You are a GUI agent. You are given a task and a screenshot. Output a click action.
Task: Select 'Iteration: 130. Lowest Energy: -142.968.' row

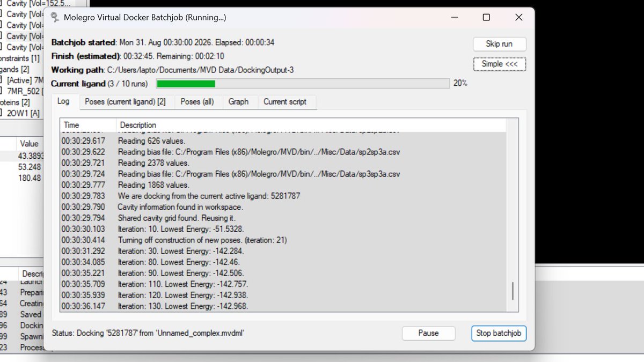[282, 306]
